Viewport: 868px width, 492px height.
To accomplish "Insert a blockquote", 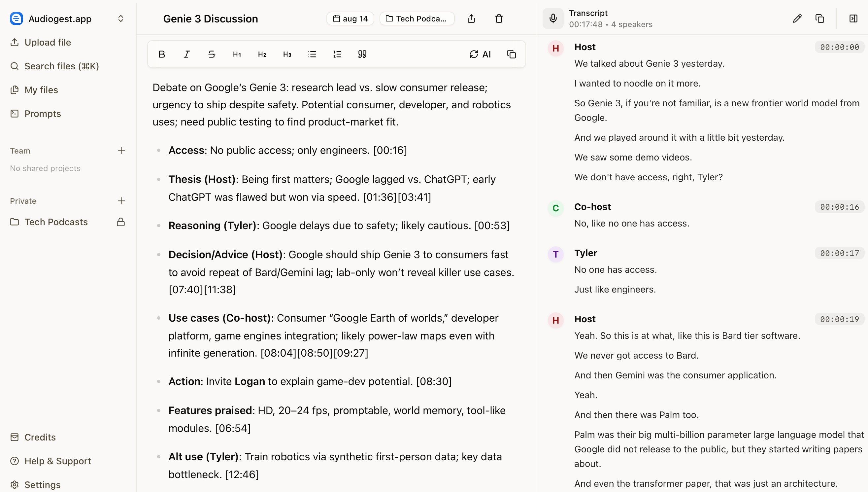I will coord(362,54).
